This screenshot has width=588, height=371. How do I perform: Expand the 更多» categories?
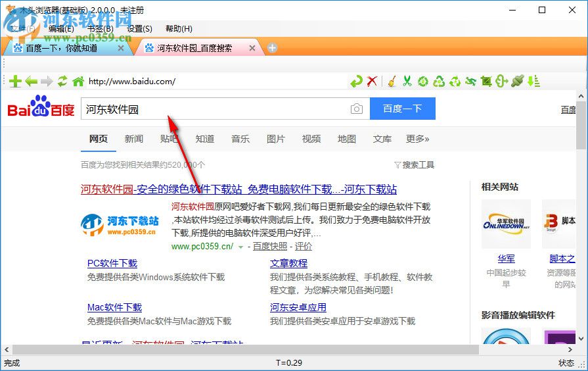[417, 139]
